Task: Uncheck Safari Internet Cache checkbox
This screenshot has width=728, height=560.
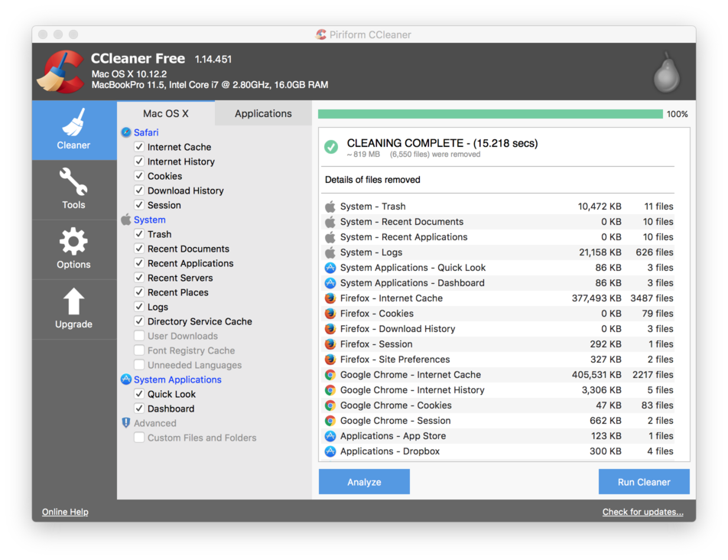Action: [x=139, y=147]
